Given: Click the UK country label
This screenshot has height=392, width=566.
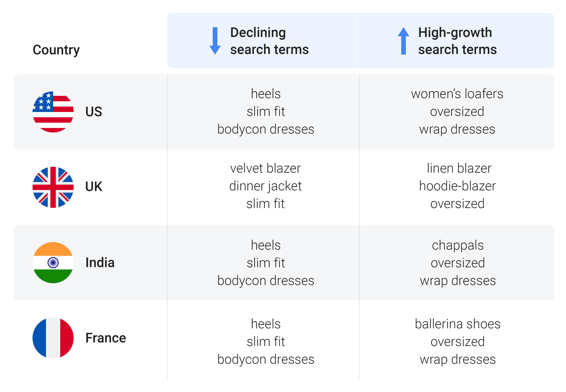Looking at the screenshot, I should point(94,187).
